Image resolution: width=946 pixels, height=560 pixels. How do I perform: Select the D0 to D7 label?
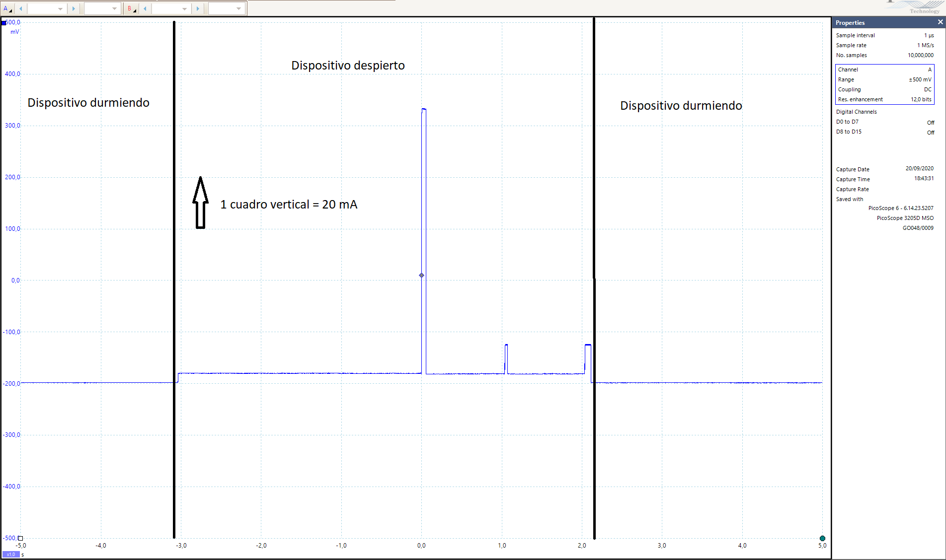847,122
